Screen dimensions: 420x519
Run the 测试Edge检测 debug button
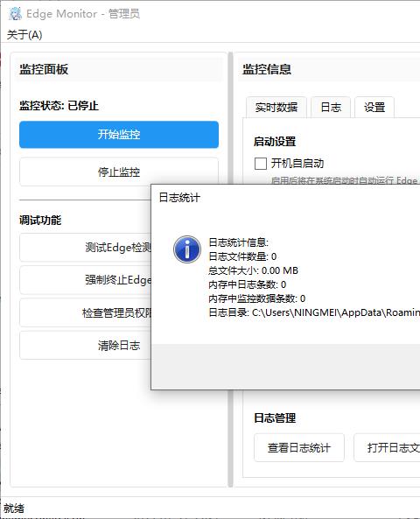coord(86,248)
